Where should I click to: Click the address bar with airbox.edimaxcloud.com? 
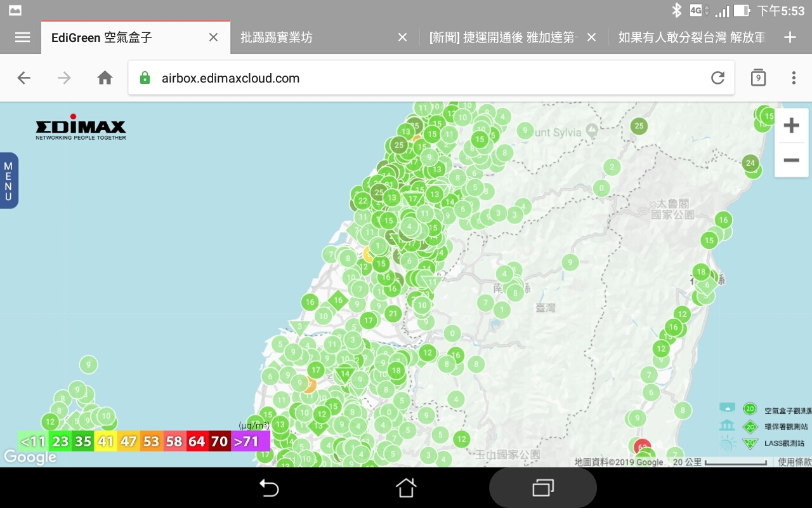click(x=431, y=78)
